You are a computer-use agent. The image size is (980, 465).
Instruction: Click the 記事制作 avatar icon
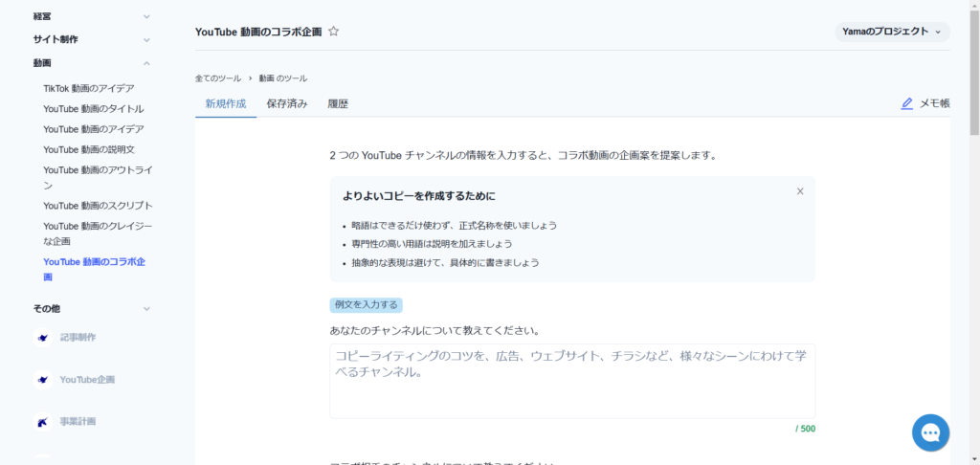click(42, 338)
